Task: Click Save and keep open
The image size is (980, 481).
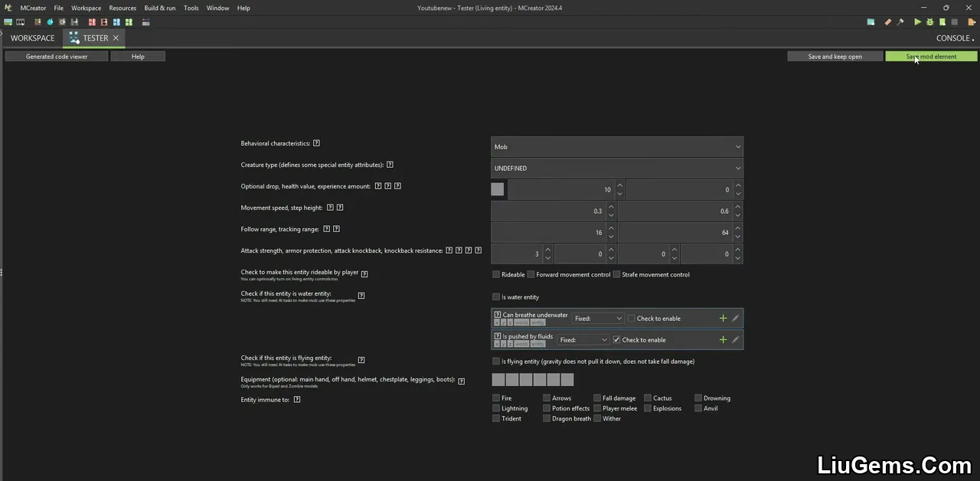Action: (835, 56)
